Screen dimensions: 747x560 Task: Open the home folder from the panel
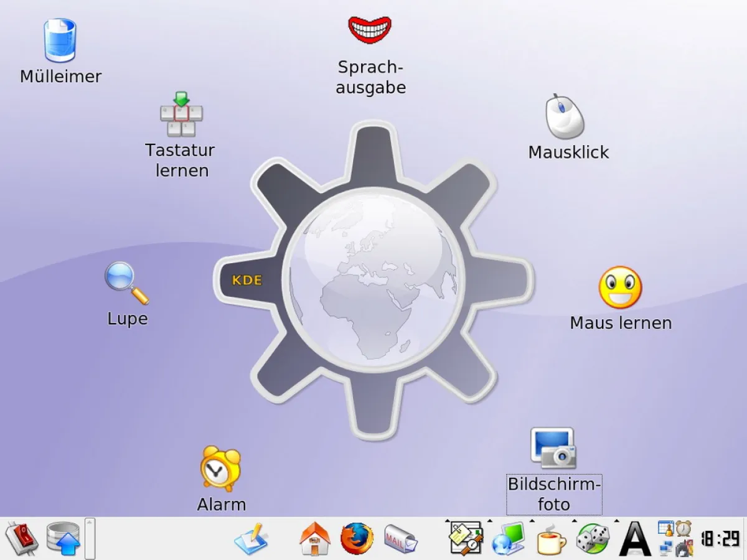pyautogui.click(x=315, y=539)
